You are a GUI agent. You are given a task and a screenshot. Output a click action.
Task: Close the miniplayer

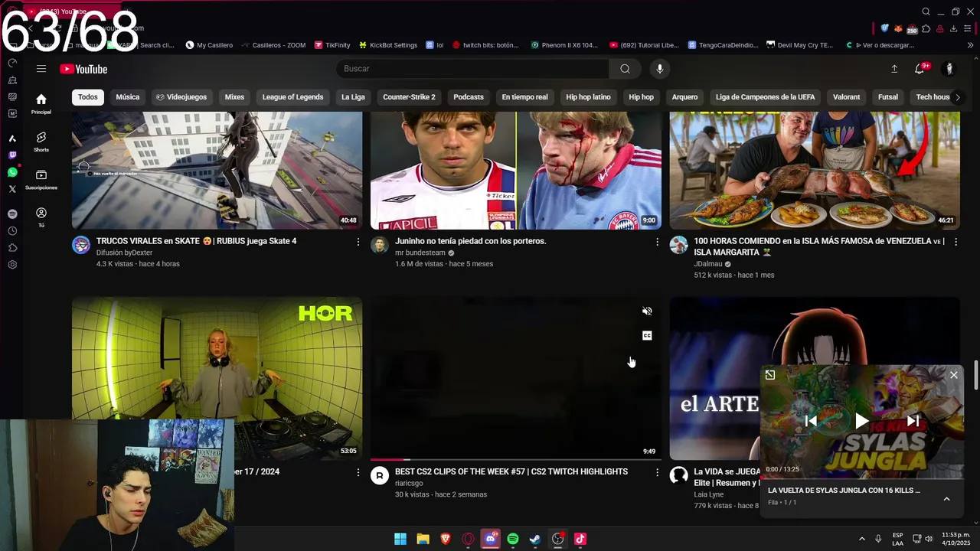[x=953, y=375]
